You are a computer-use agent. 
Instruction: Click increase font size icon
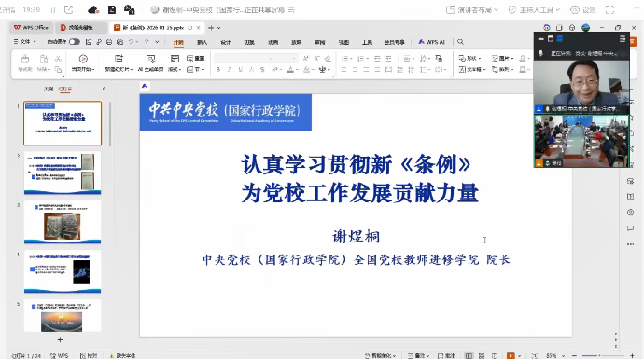pos(305,59)
